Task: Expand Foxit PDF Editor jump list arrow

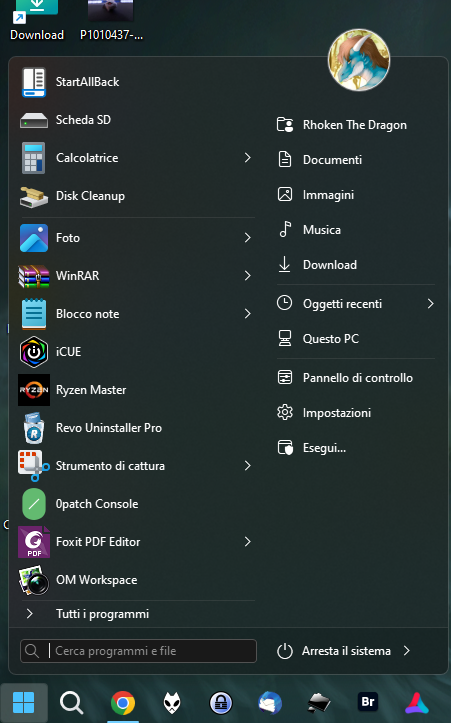Action: pyautogui.click(x=248, y=542)
